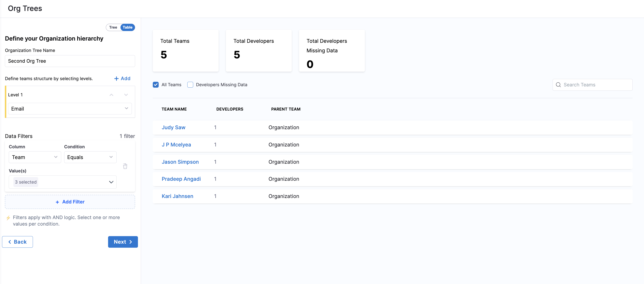
Task: Select the Table view toggle
Action: (x=128, y=27)
